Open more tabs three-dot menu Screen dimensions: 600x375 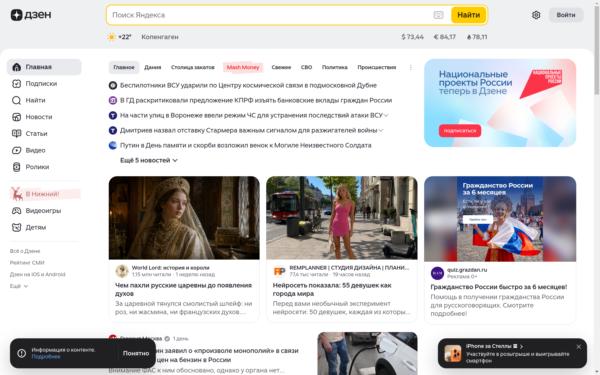[411, 67]
